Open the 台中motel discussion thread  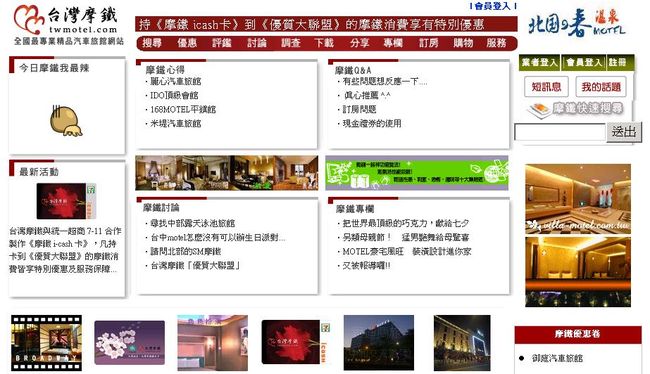click(218, 238)
